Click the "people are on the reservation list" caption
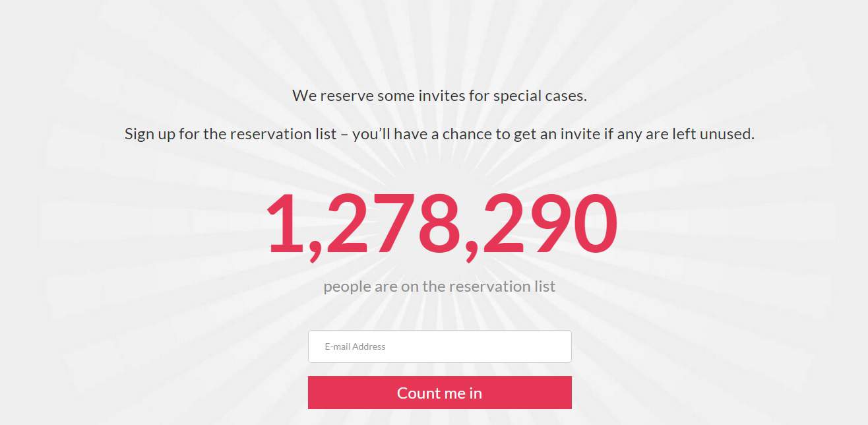The height and width of the screenshot is (425, 868). pyautogui.click(x=439, y=286)
